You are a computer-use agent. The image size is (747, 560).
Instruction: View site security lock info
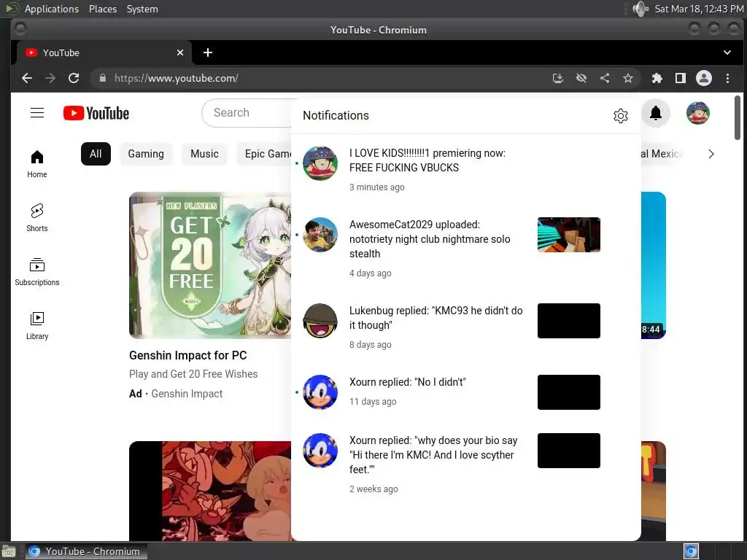tap(102, 78)
